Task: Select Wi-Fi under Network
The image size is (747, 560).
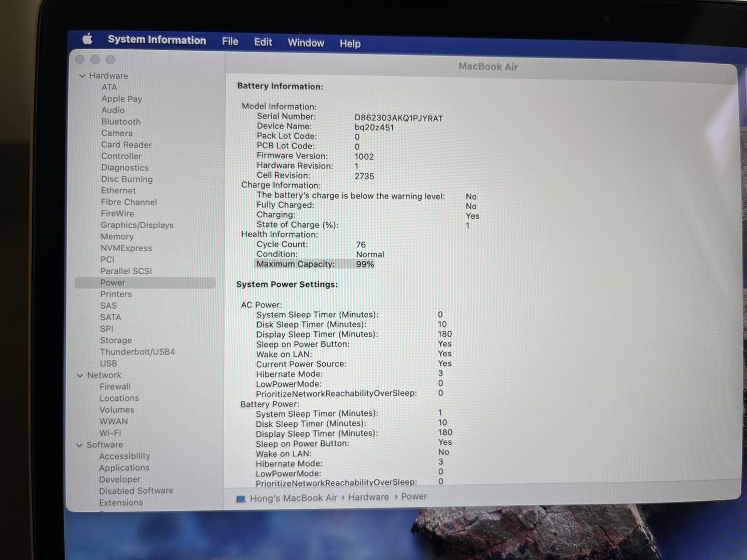Action: click(110, 433)
